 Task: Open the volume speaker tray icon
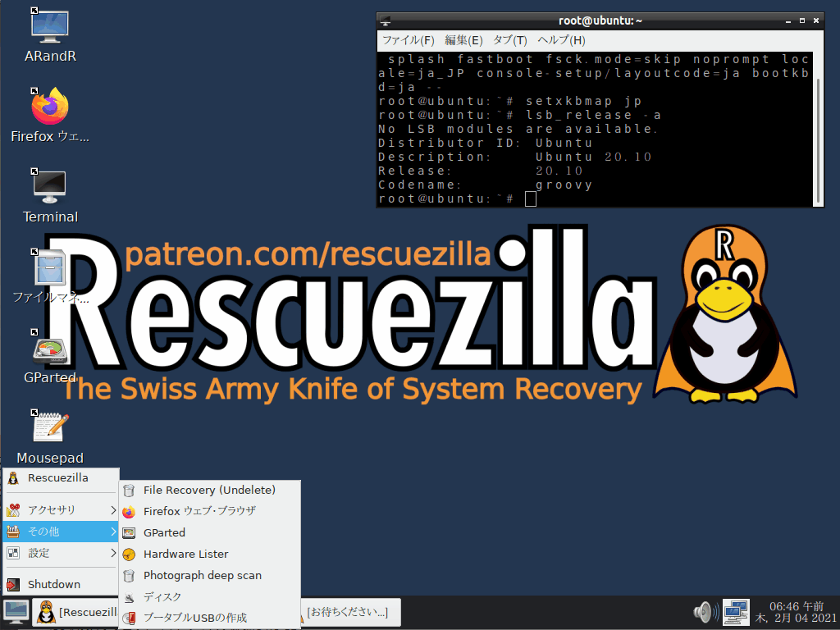705,612
